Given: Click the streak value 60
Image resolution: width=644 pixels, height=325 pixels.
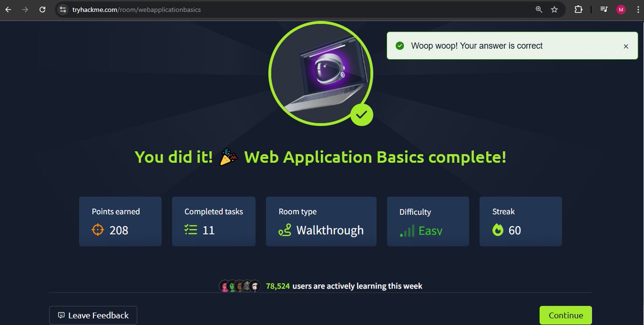Looking at the screenshot, I should pyautogui.click(x=515, y=230).
